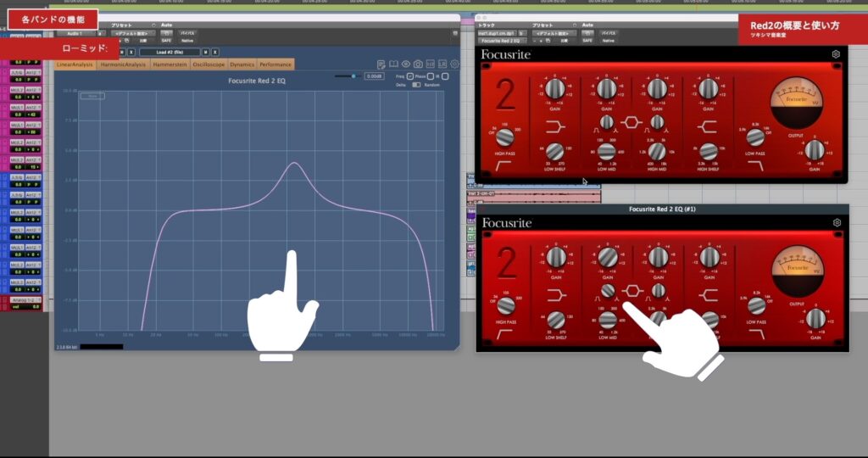Click High Shelf GAIN knob in upper Red 2
Viewport: 868px width, 458px height.
[x=708, y=88]
